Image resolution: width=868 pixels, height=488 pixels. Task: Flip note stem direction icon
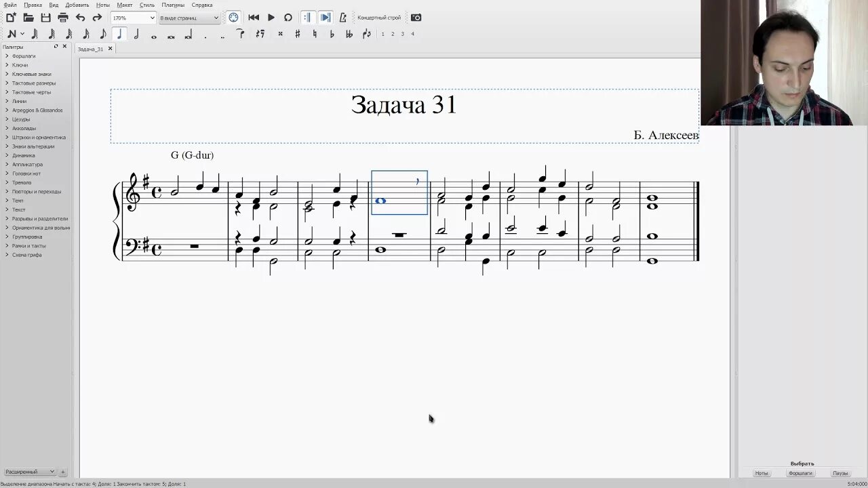click(x=367, y=34)
